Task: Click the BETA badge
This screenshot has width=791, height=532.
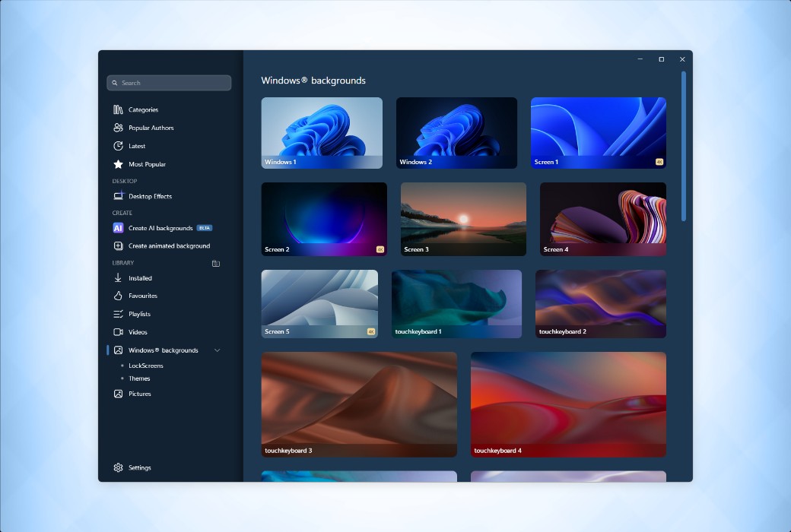Action: [205, 228]
